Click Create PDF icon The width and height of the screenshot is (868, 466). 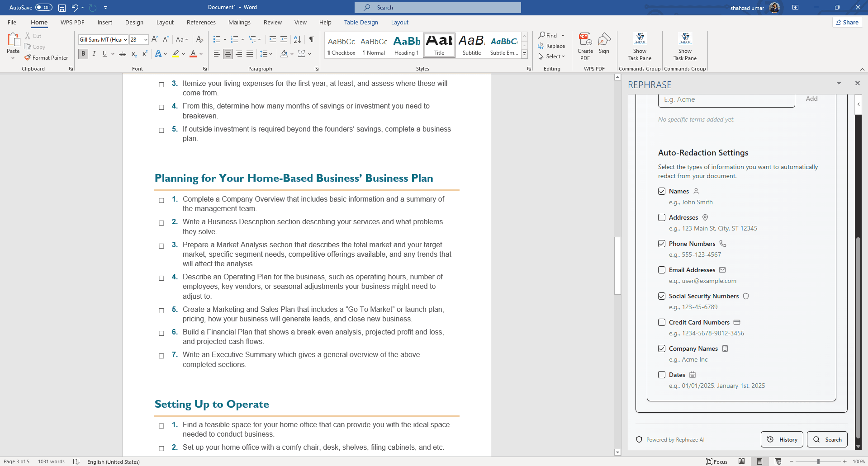(585, 47)
